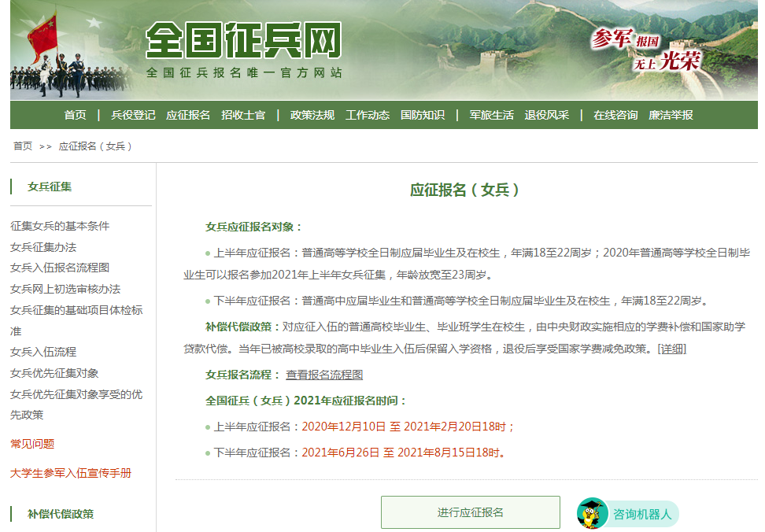The width and height of the screenshot is (765, 532).
Task: Open the 廉洁举报 navigation item
Action: click(671, 115)
